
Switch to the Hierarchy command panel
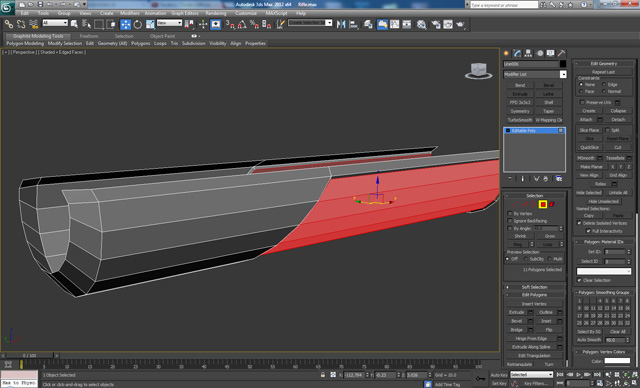(x=529, y=53)
